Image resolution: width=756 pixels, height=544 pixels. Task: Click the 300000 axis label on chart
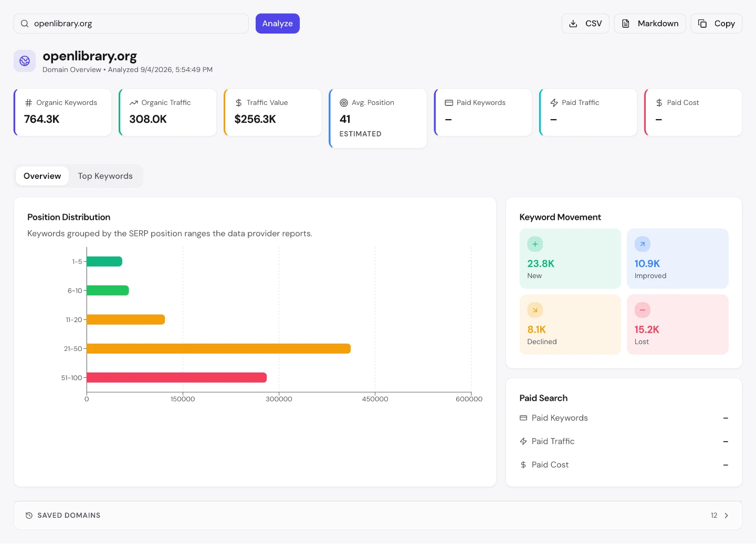click(x=279, y=399)
